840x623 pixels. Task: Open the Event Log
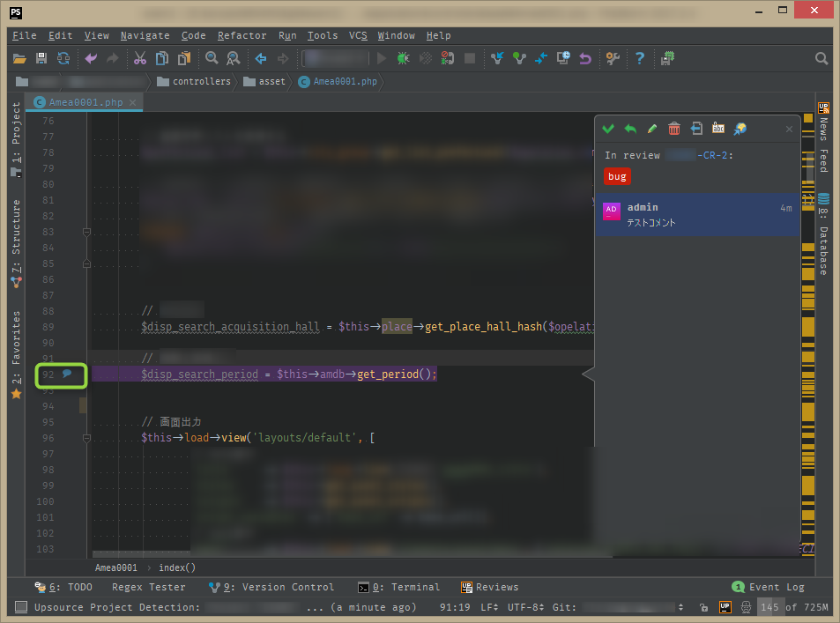(769, 587)
